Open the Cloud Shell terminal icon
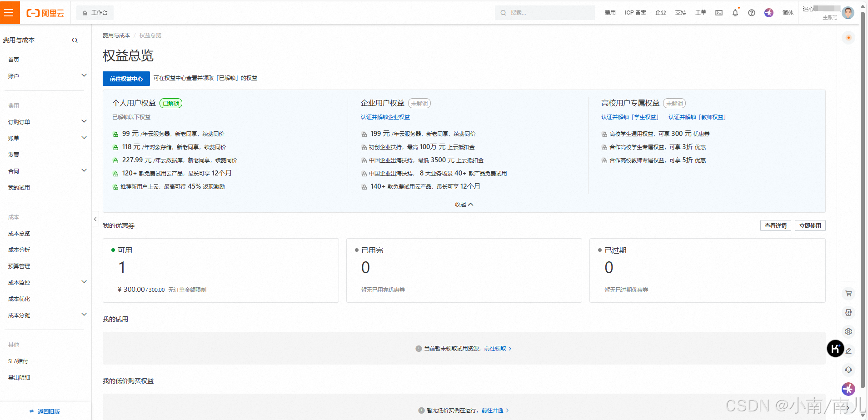 [719, 13]
